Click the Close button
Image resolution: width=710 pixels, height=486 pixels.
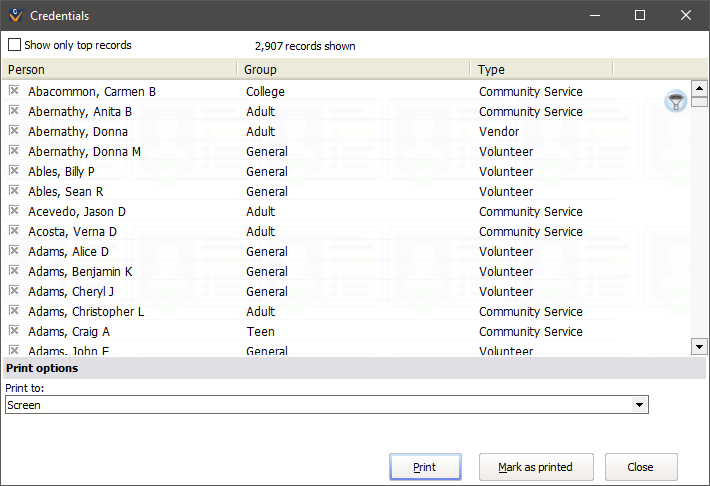tap(641, 467)
